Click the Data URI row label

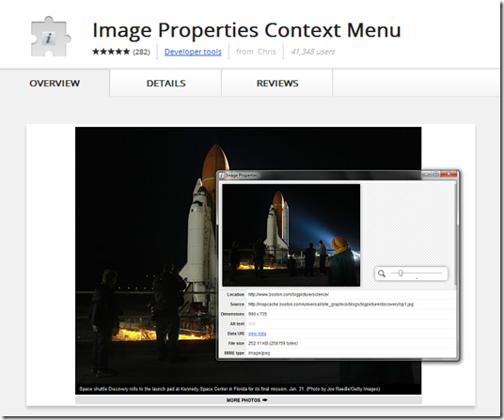pyautogui.click(x=236, y=334)
